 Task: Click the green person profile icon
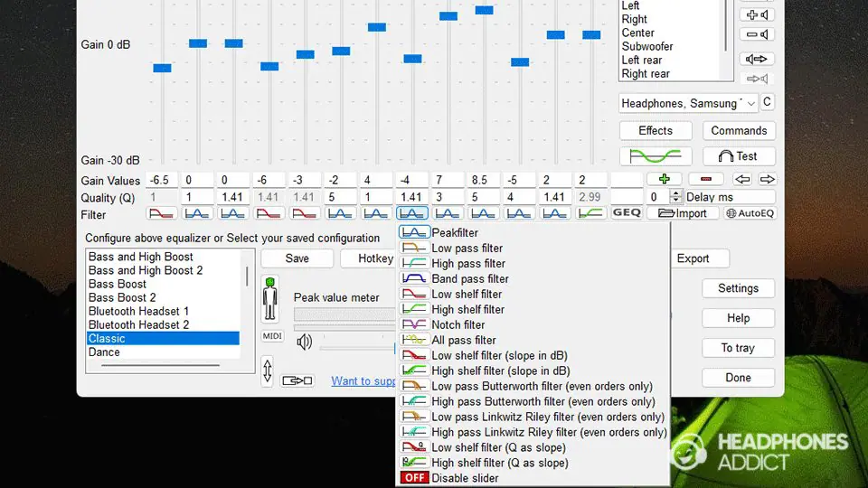coord(270,298)
